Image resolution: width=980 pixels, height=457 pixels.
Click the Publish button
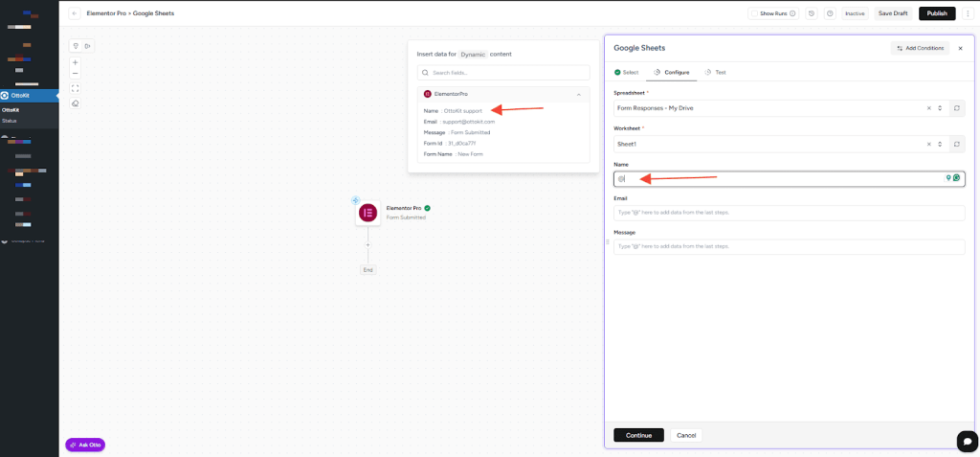[x=937, y=13]
